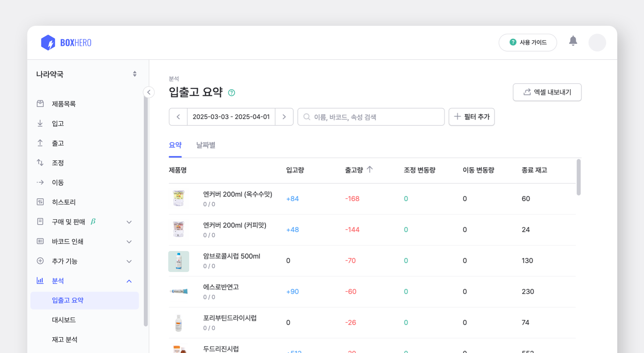Screen dimensions: 644x353
Task: Click the -144 출고량 value
Action: [x=352, y=230]
